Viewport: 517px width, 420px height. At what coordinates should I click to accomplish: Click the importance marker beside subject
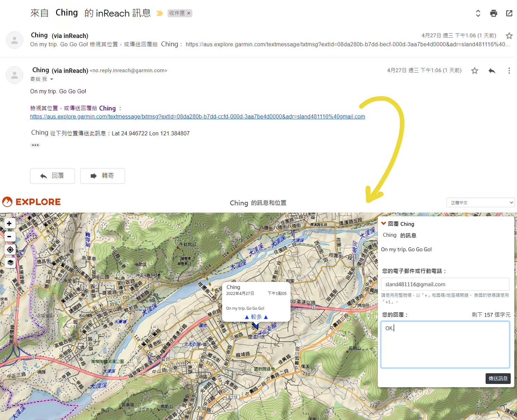(160, 13)
